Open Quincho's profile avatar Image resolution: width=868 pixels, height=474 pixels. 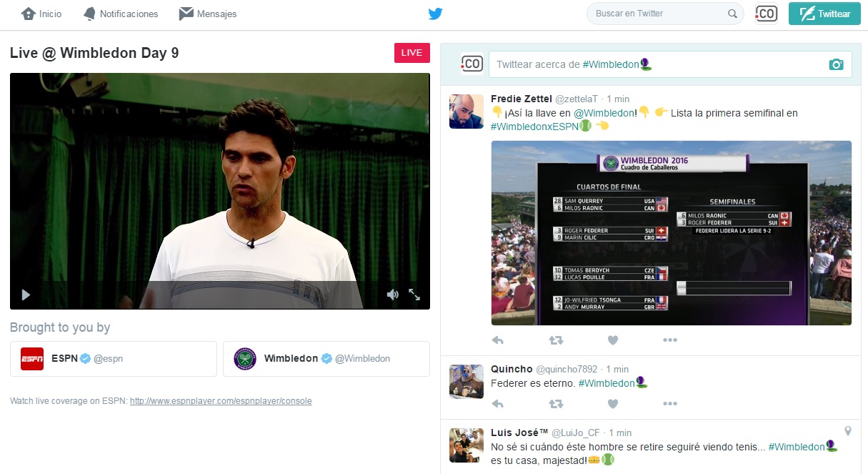click(x=467, y=382)
